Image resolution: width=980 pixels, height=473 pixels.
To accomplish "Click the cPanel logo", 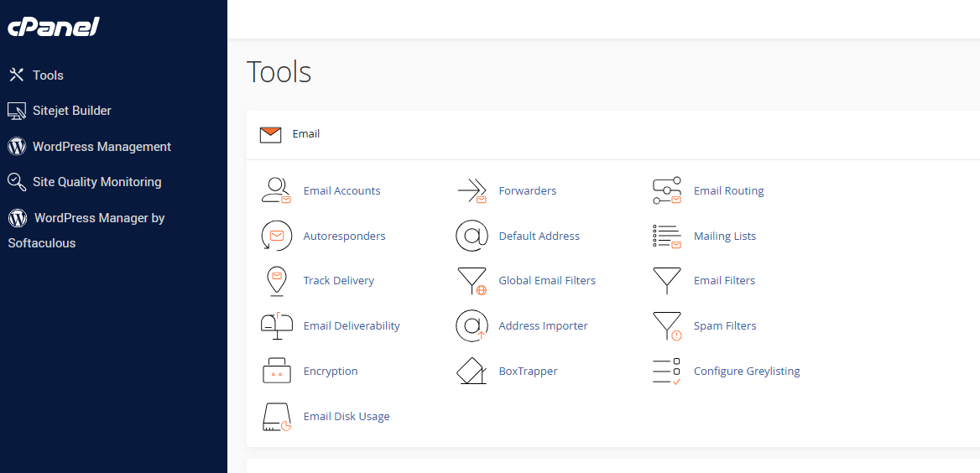I will 54,27.
